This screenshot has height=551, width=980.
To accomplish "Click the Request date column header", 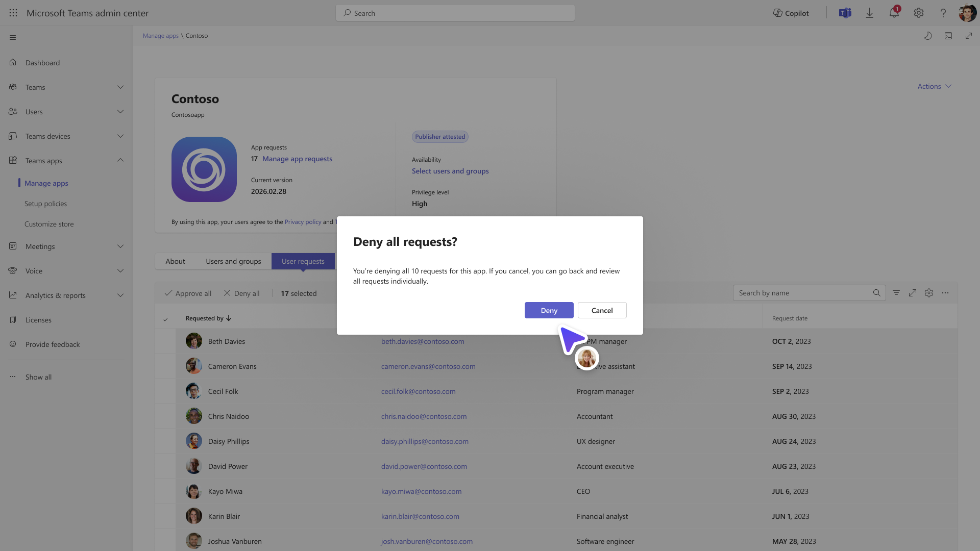I will tap(790, 318).
